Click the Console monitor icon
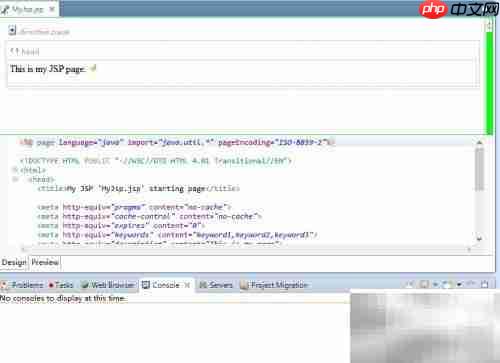 tap(146, 285)
